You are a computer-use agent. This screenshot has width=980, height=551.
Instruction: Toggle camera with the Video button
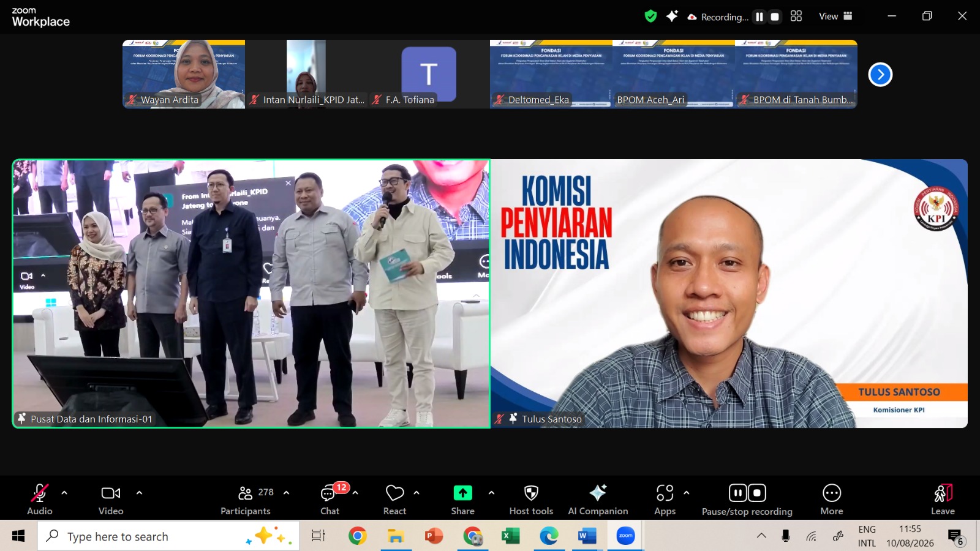pyautogui.click(x=111, y=499)
